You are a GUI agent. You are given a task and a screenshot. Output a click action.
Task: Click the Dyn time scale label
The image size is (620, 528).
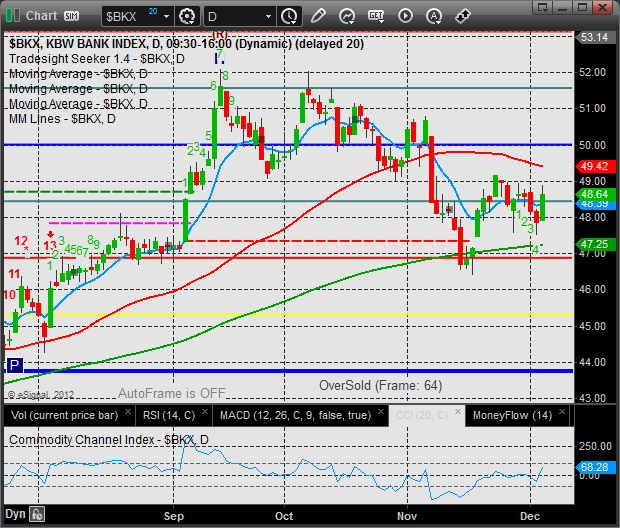15,514
